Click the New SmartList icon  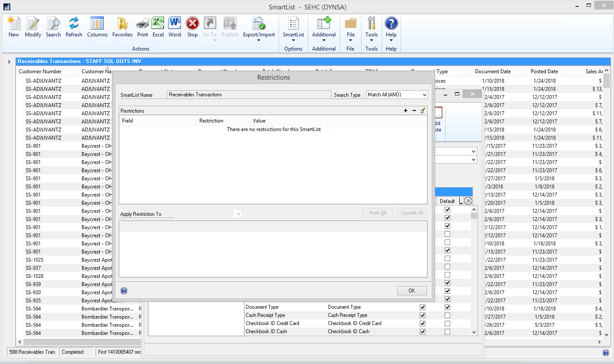(x=14, y=24)
